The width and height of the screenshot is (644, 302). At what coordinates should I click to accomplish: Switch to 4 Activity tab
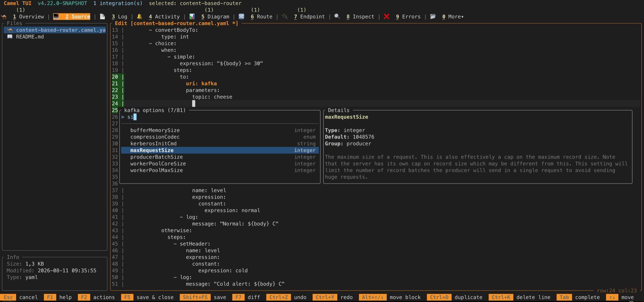tap(164, 17)
